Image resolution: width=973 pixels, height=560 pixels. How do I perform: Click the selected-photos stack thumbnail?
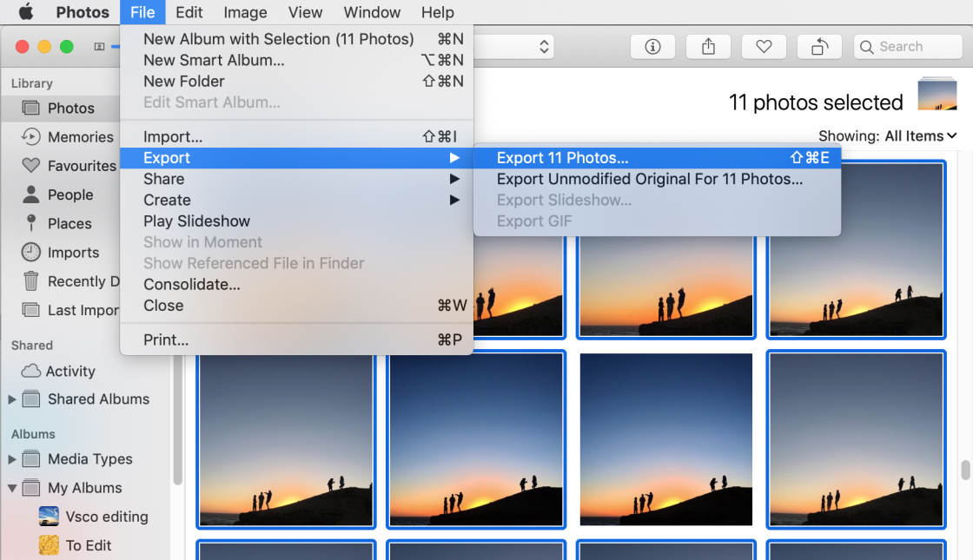pyautogui.click(x=937, y=95)
